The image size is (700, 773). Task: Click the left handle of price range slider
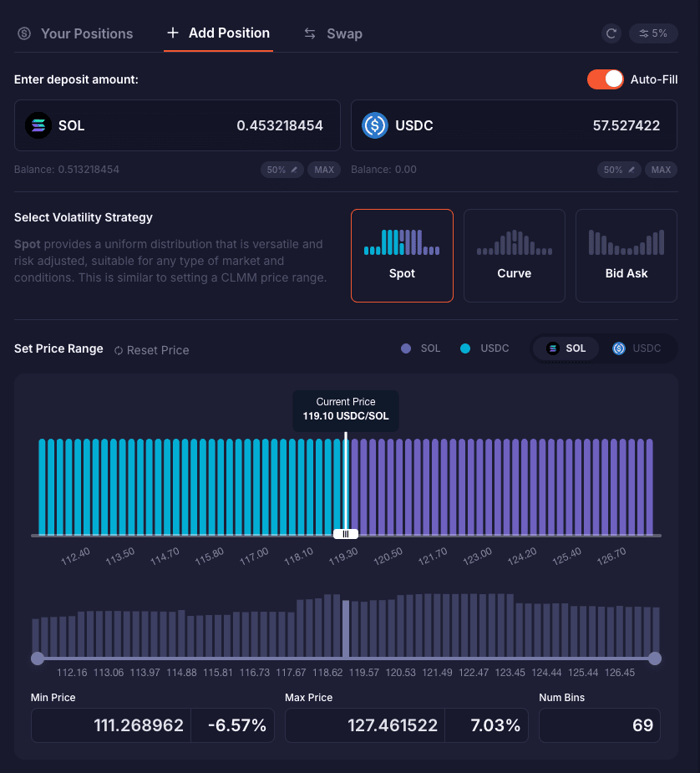point(37,659)
